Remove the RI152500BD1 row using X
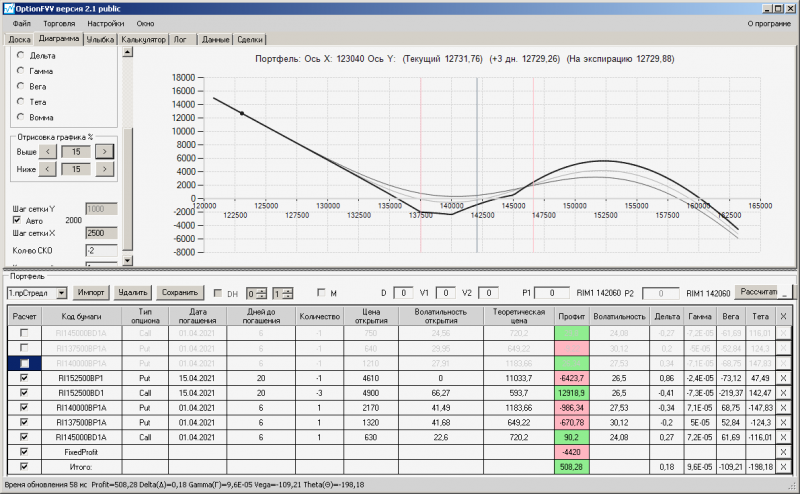 click(x=783, y=393)
